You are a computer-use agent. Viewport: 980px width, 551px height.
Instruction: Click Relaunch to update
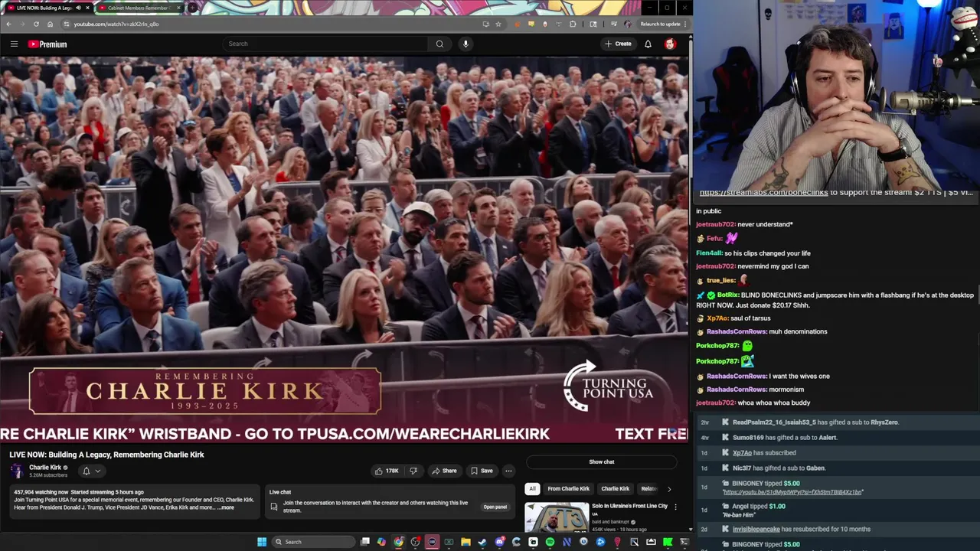(661, 24)
